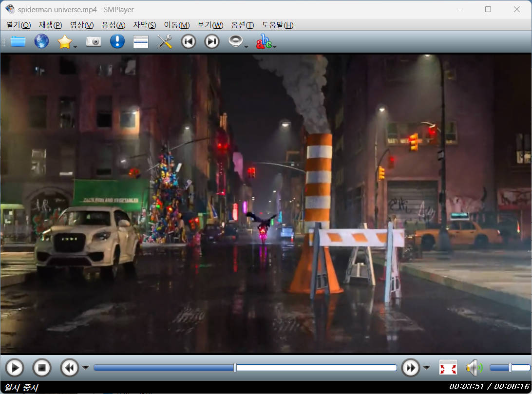Viewport: 532px width, 394px height.
Task: Minimize the SMPlayer window
Action: (460, 9)
